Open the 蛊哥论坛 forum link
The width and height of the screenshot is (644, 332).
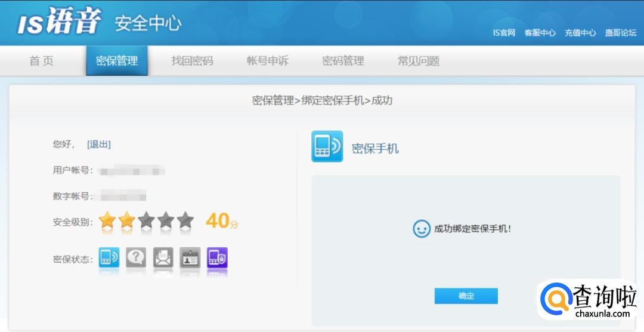(621, 33)
